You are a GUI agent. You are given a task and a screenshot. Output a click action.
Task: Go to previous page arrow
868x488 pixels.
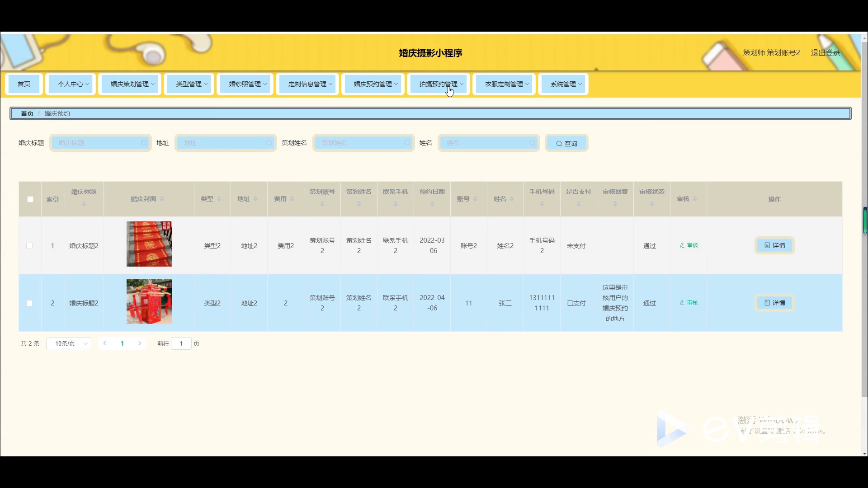(105, 343)
